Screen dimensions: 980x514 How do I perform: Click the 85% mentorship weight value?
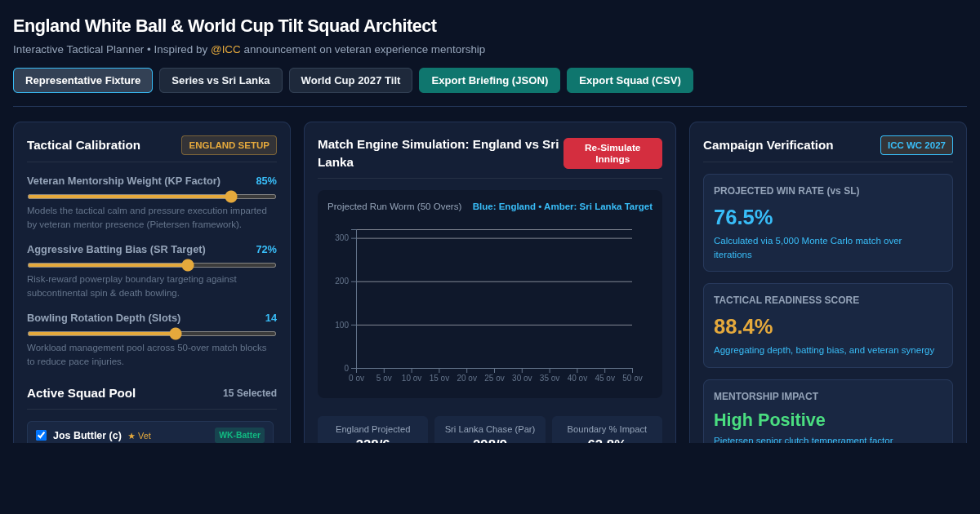266,180
